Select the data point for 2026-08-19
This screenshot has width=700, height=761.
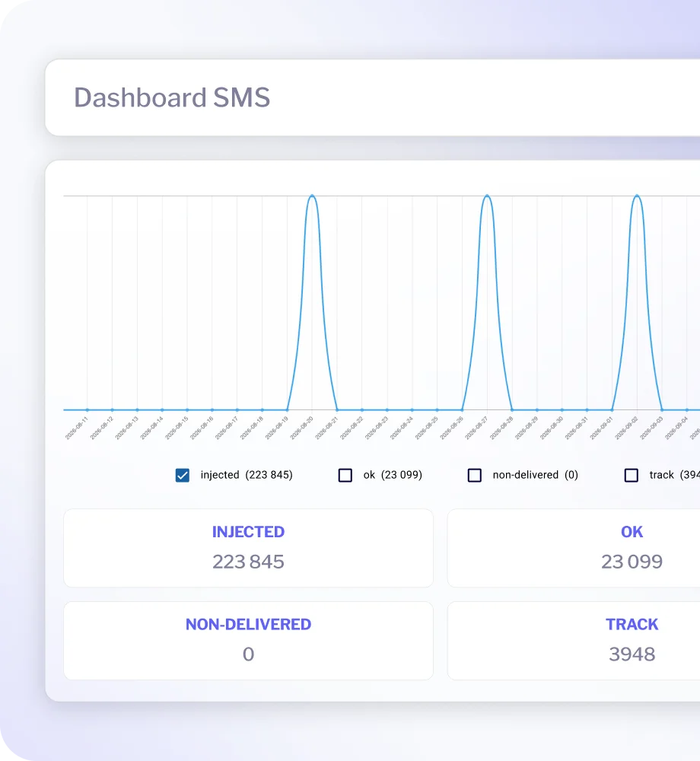(287, 410)
